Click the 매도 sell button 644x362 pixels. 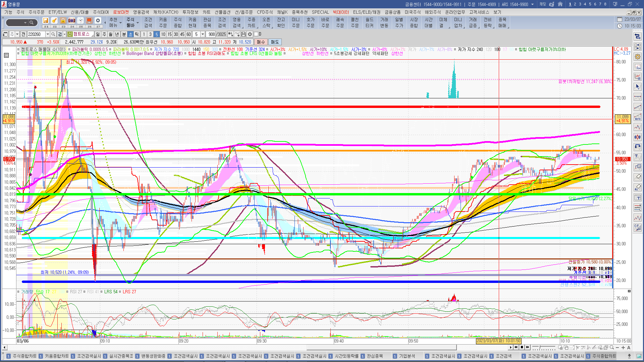275,42
